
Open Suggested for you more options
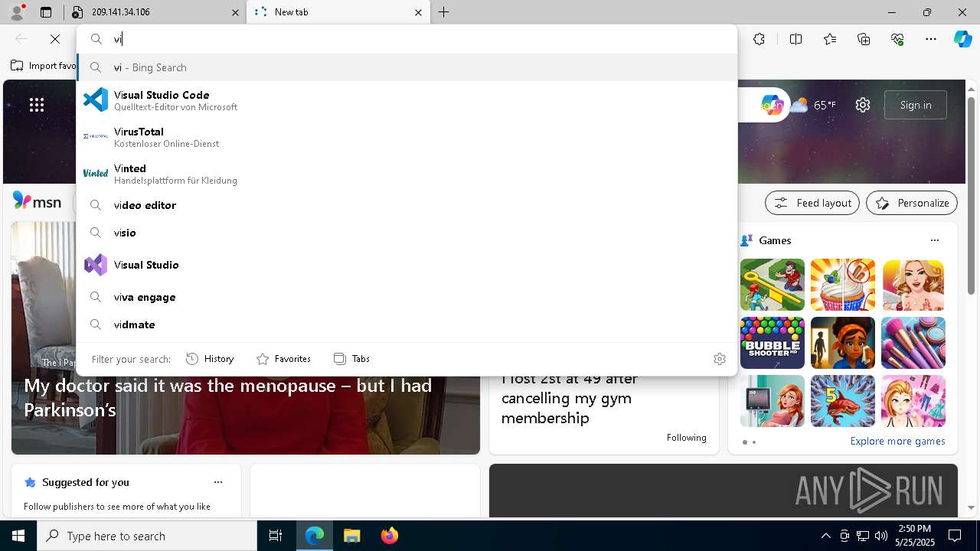[x=218, y=482]
